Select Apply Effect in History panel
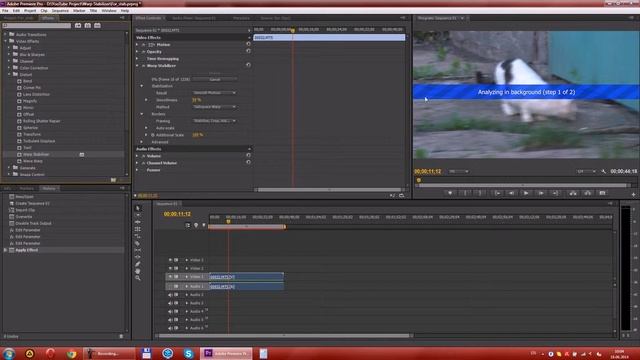 (x=27, y=250)
